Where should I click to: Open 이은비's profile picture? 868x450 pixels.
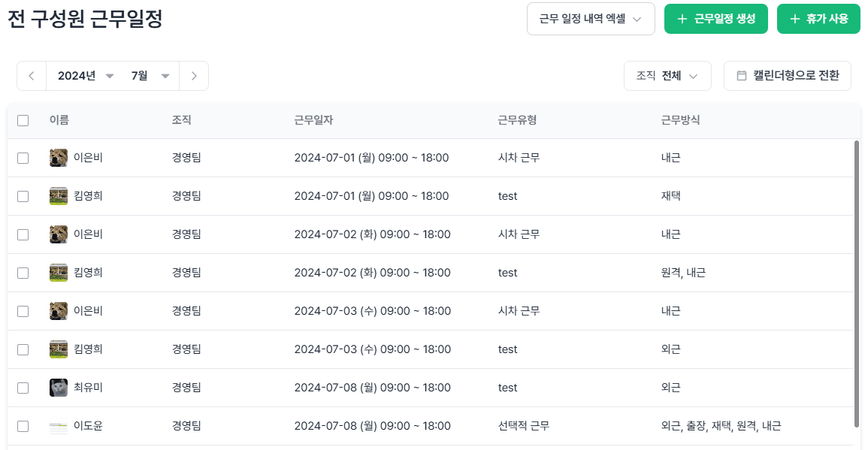[58, 157]
